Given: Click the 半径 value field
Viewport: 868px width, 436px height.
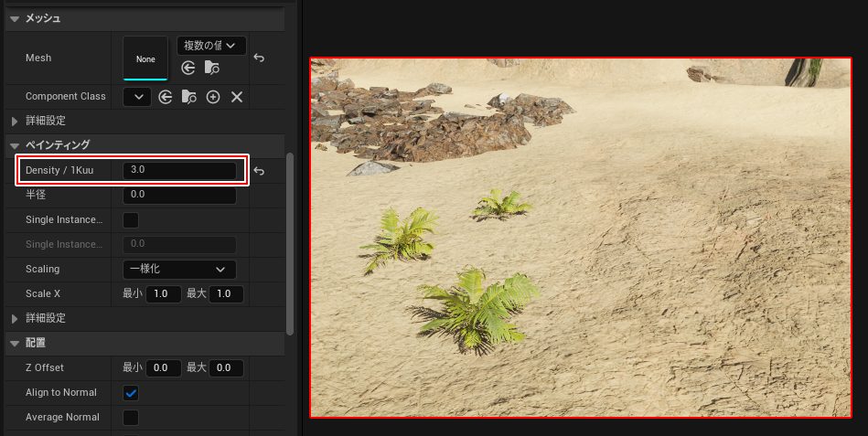Looking at the screenshot, I should [x=179, y=196].
